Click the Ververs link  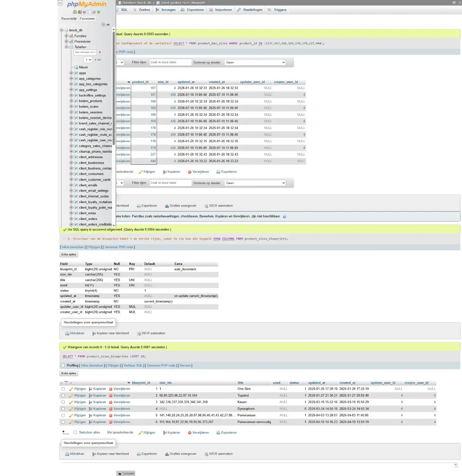click(x=185, y=366)
